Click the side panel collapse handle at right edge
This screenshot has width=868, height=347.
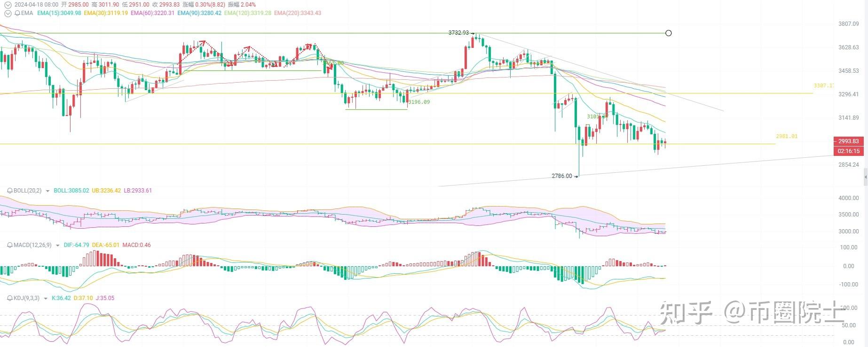pos(866,177)
